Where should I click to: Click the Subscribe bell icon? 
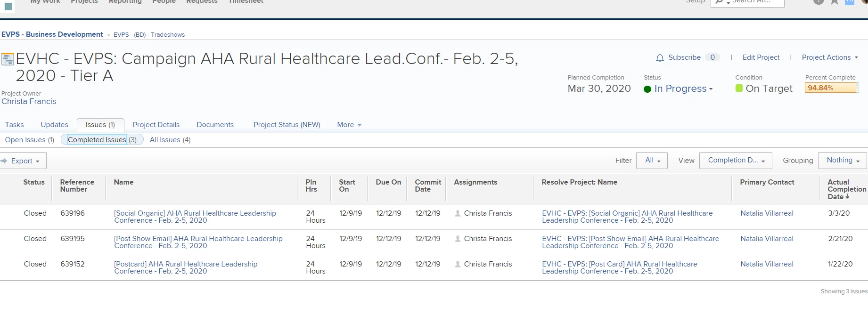(660, 58)
